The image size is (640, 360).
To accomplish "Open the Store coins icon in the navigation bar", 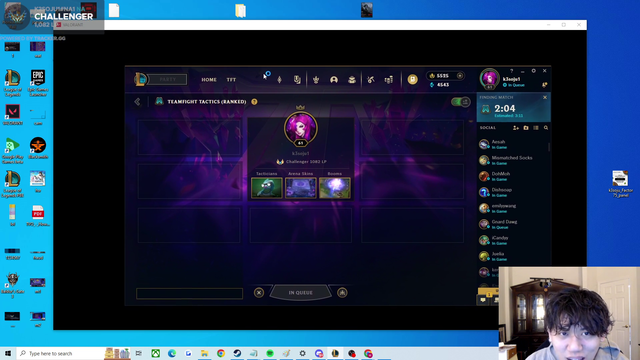I will (x=389, y=80).
